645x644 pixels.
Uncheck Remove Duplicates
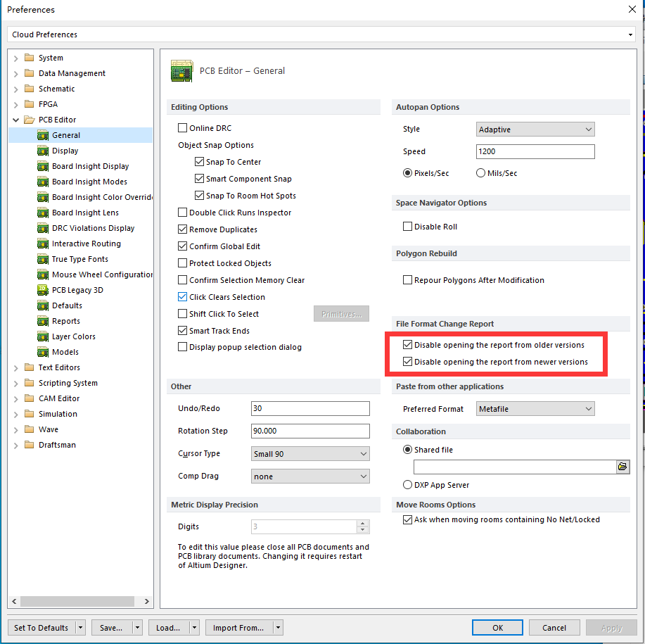(182, 229)
